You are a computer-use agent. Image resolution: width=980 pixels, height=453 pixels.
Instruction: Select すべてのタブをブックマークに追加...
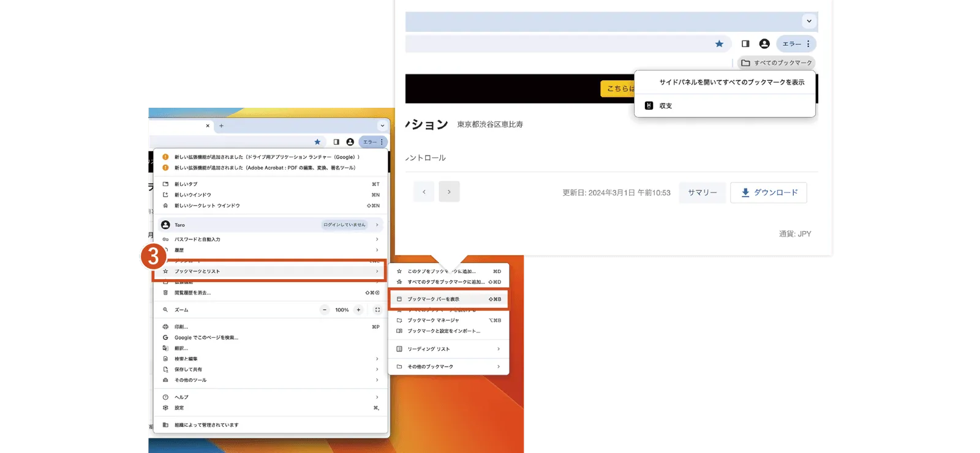click(x=449, y=282)
